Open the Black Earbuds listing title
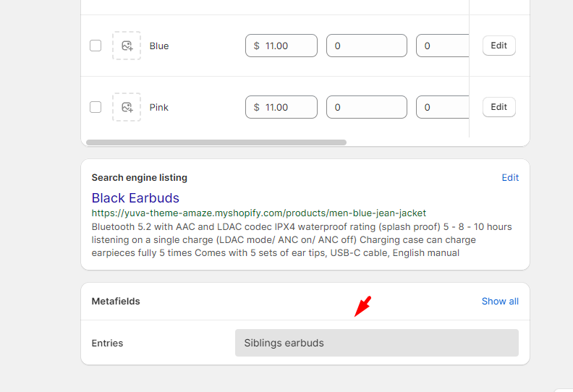This screenshot has height=392, width=573. tap(135, 197)
